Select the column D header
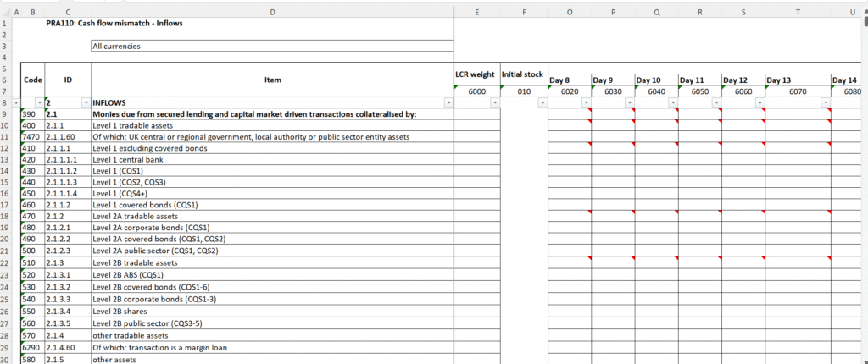868x364 pixels. pyautogui.click(x=272, y=11)
